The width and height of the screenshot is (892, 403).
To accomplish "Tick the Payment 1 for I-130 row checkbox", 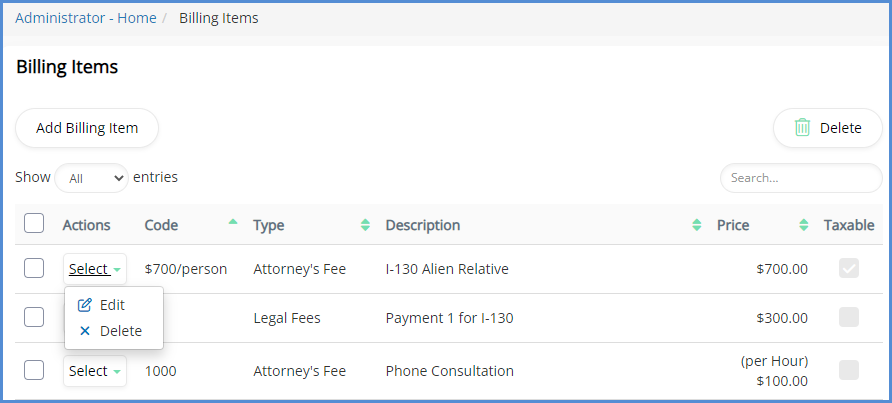I will (x=34, y=317).
